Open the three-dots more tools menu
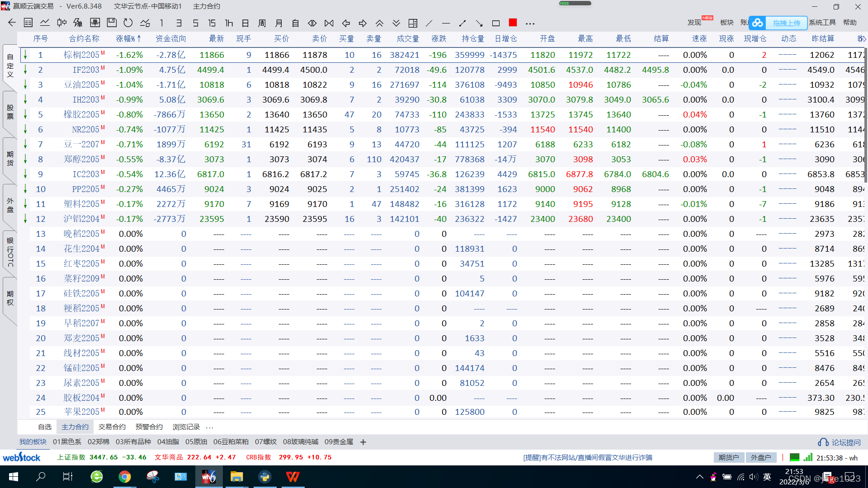Viewport: 868px width, 488px height. 530,23
